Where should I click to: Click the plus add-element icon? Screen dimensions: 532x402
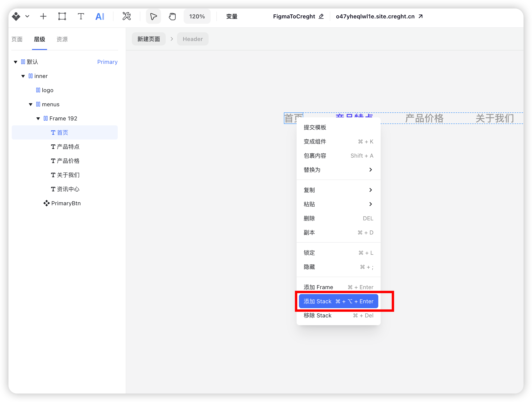point(43,16)
